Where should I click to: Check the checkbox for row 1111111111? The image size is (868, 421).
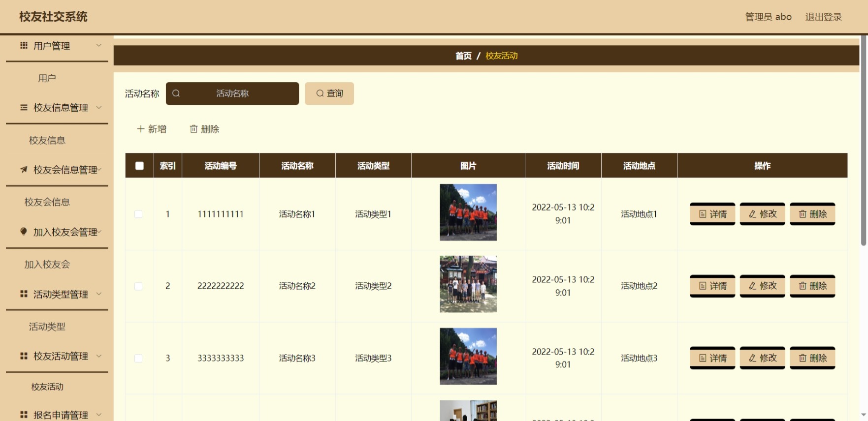click(138, 214)
